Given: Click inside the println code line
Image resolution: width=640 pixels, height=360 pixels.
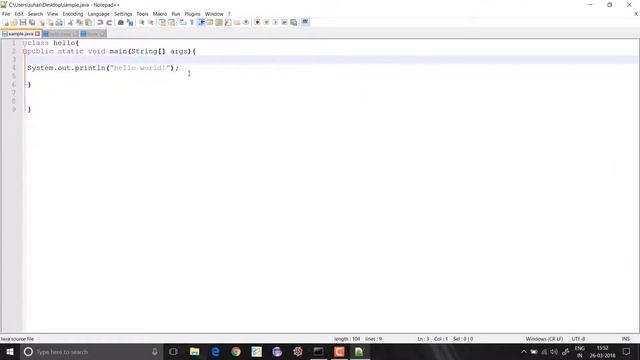Looking at the screenshot, I should point(103,68).
